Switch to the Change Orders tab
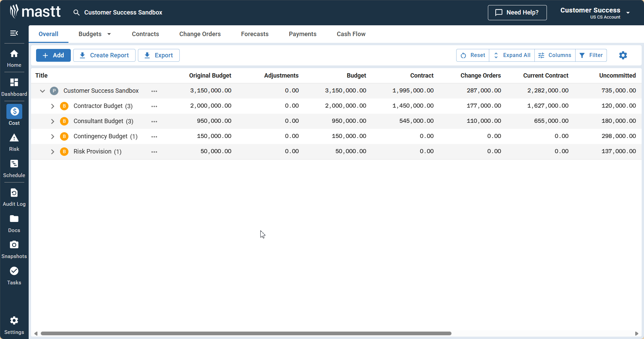The width and height of the screenshot is (644, 339). pos(200,34)
